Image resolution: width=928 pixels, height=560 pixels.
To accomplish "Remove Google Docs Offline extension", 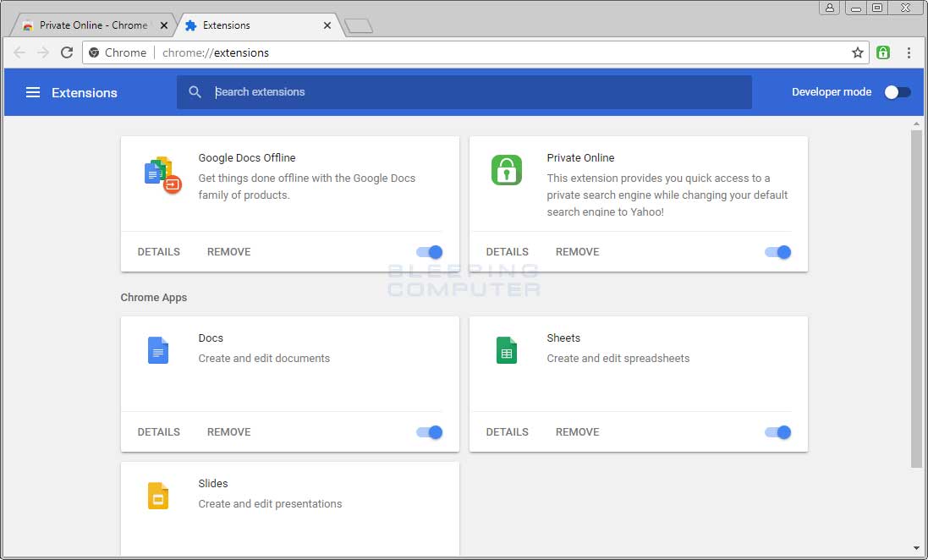I will (x=229, y=251).
